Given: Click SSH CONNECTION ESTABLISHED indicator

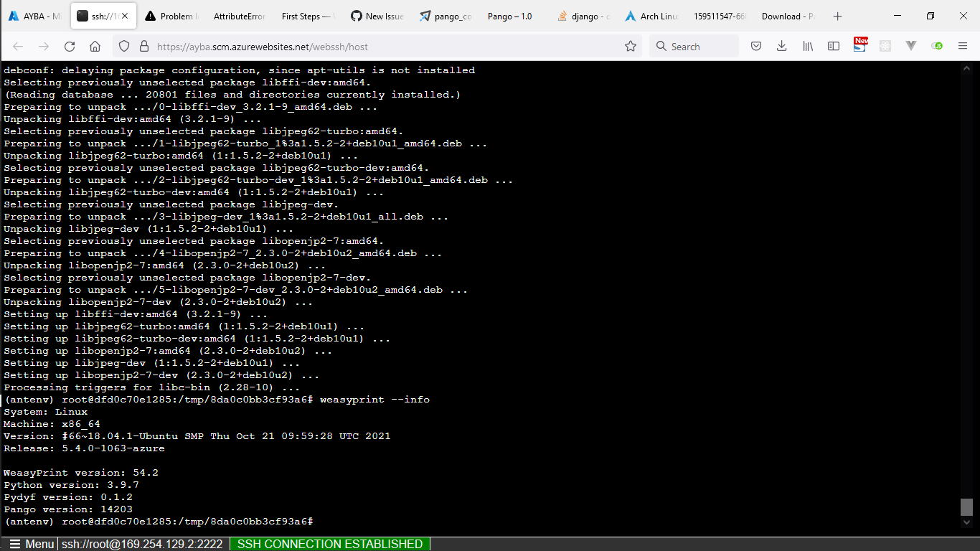Looking at the screenshot, I should (x=329, y=544).
